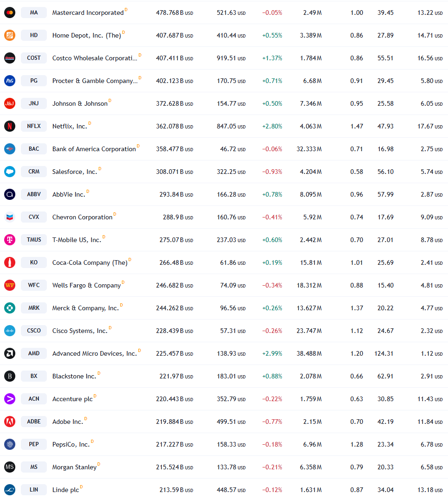
Task: Open Johnson & Johnson company link
Action: coord(80,103)
